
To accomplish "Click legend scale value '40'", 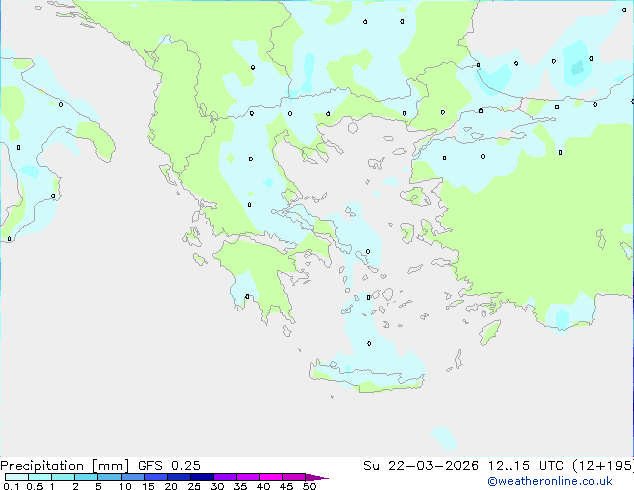I will [263, 486].
